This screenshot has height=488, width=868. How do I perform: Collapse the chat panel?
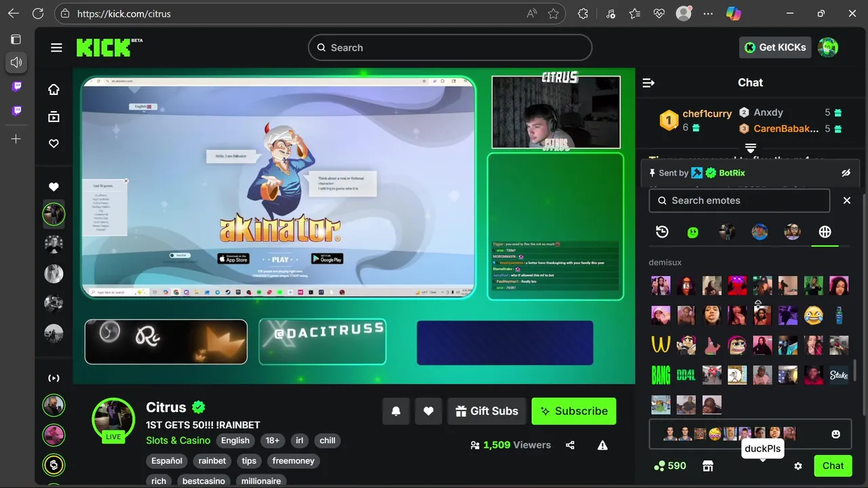point(648,83)
